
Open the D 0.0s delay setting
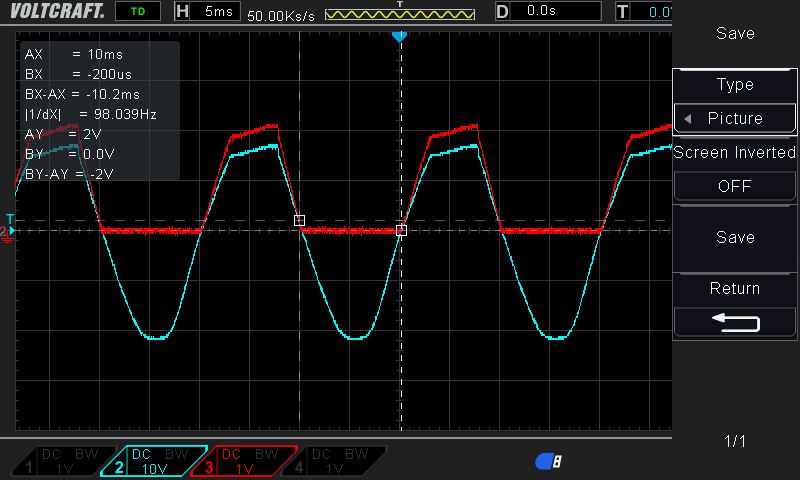click(547, 11)
